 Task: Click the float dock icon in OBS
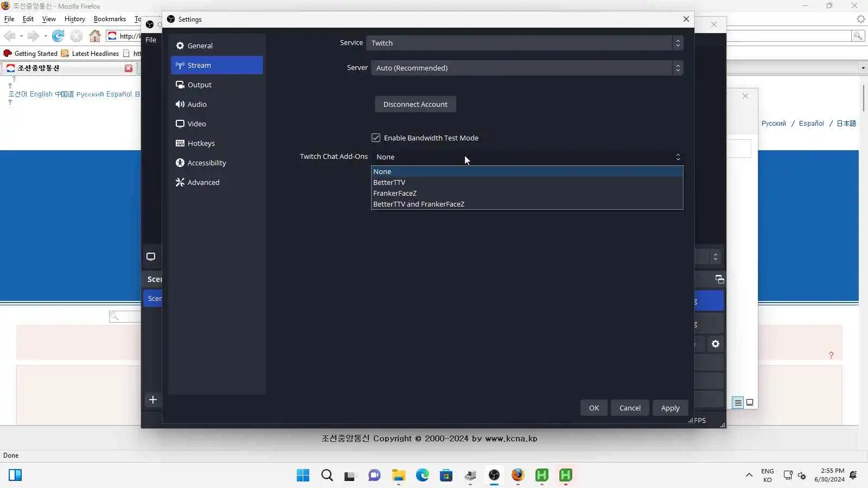(720, 279)
